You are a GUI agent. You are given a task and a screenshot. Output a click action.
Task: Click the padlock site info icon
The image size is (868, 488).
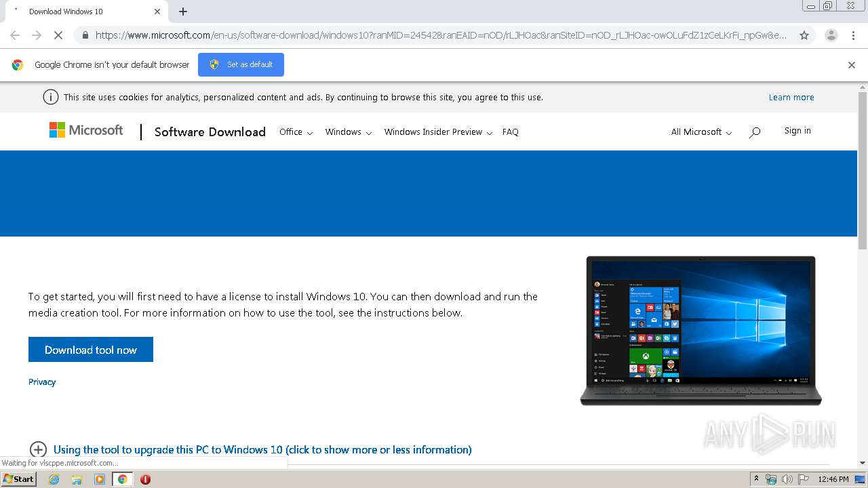pos(85,35)
